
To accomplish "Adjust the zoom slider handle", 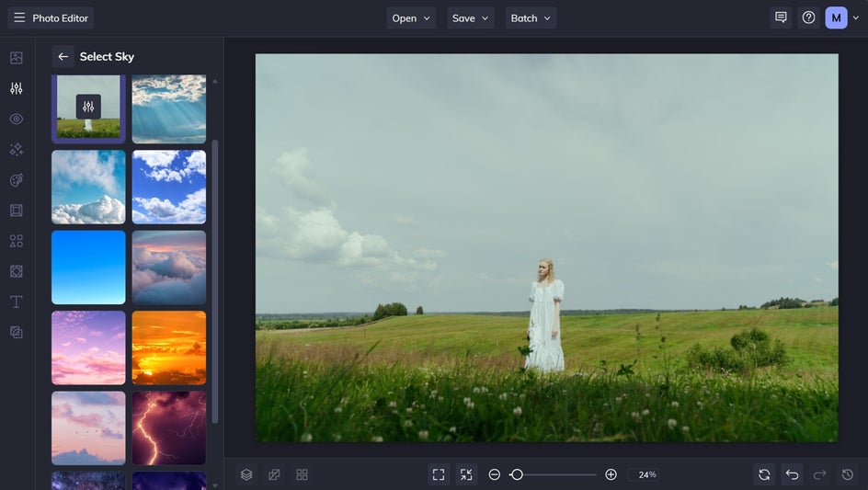I will pyautogui.click(x=517, y=474).
